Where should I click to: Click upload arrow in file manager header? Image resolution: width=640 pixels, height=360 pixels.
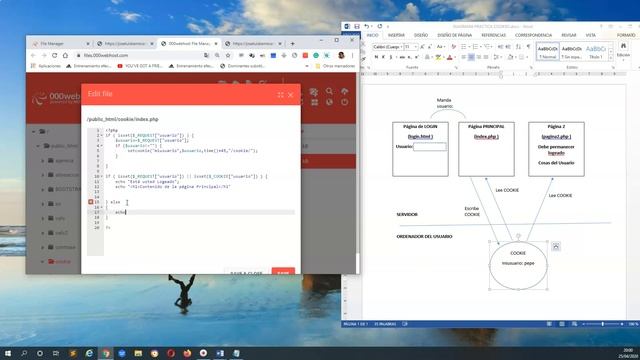(x=344, y=91)
